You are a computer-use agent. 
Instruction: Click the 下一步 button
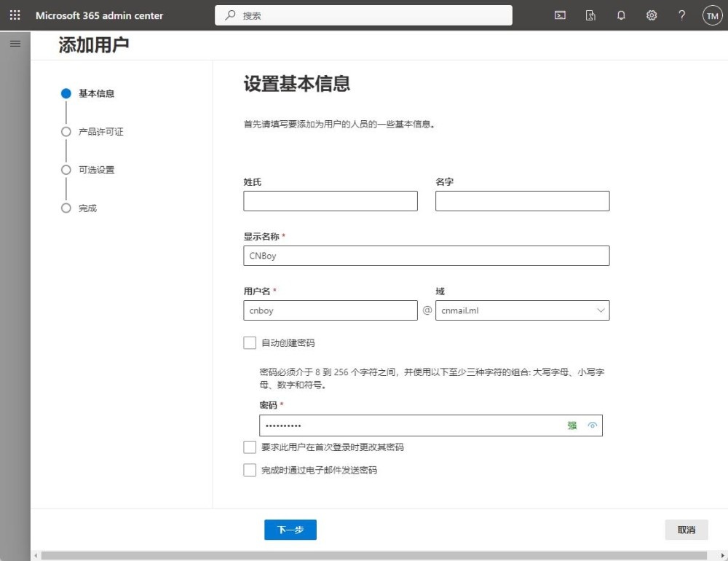point(290,530)
